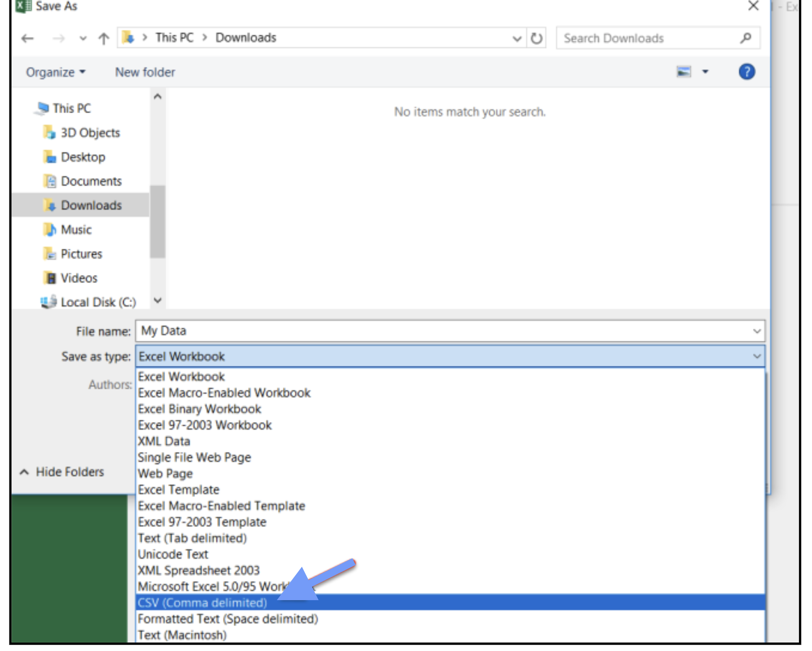Select Formatted Text (Space delimited)

pos(450,619)
